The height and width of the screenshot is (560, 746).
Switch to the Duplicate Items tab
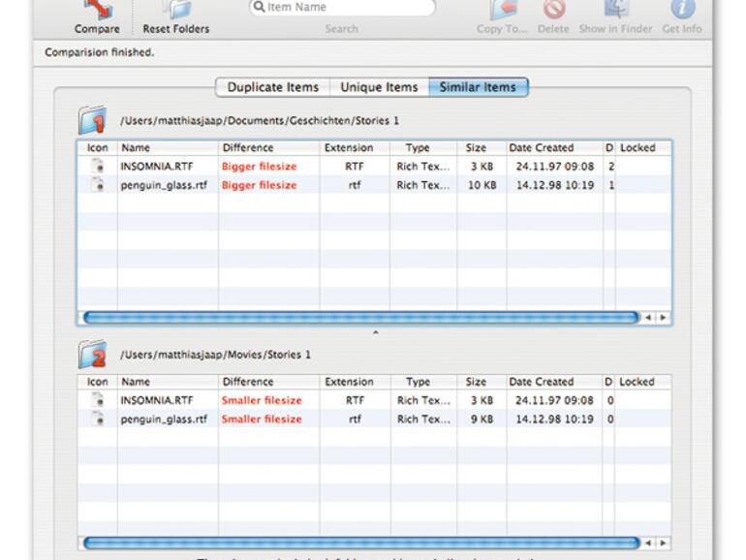[272, 87]
